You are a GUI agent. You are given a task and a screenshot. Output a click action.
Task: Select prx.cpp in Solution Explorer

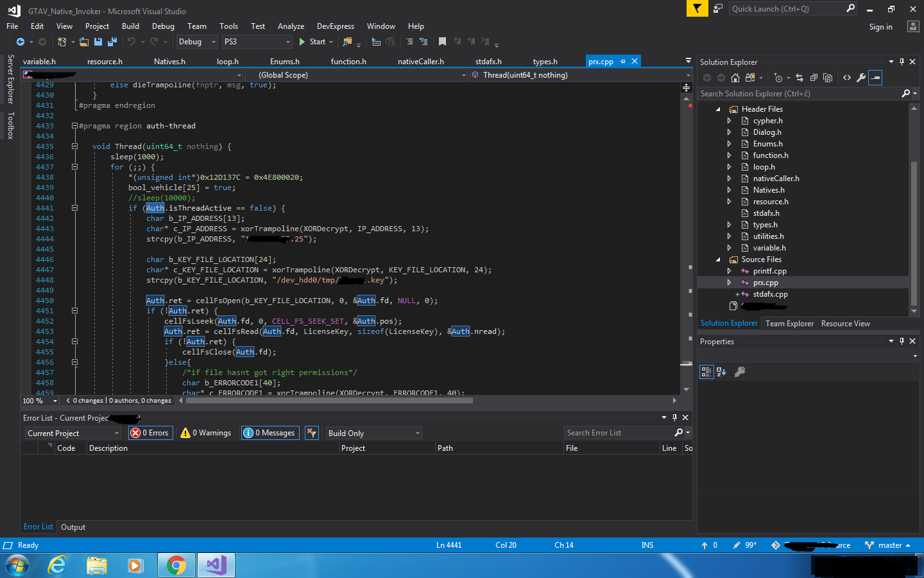[x=766, y=283]
